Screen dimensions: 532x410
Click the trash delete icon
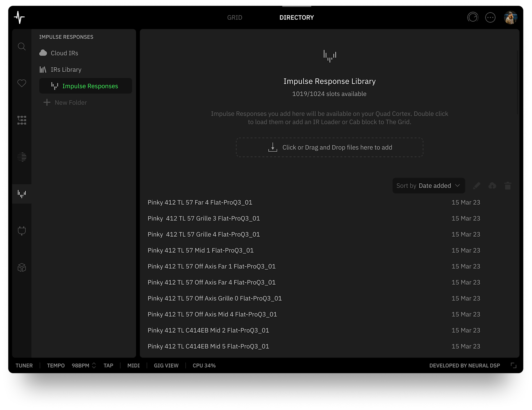pyautogui.click(x=508, y=186)
